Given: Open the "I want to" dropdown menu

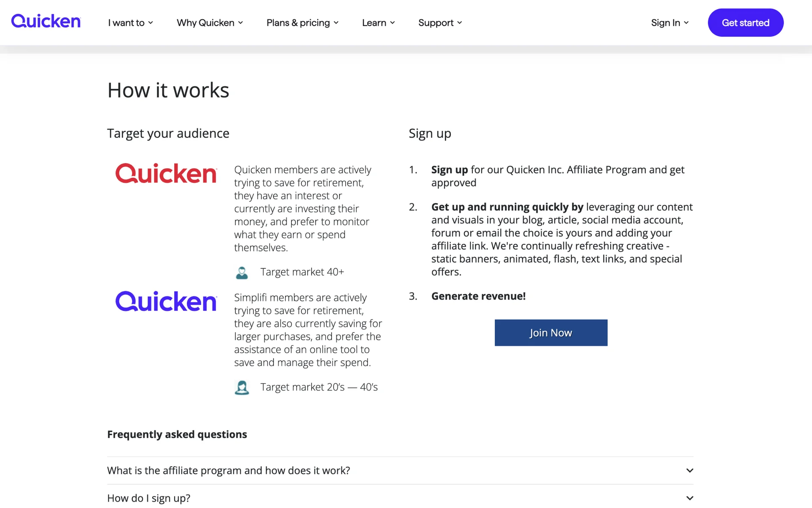Looking at the screenshot, I should [x=130, y=23].
